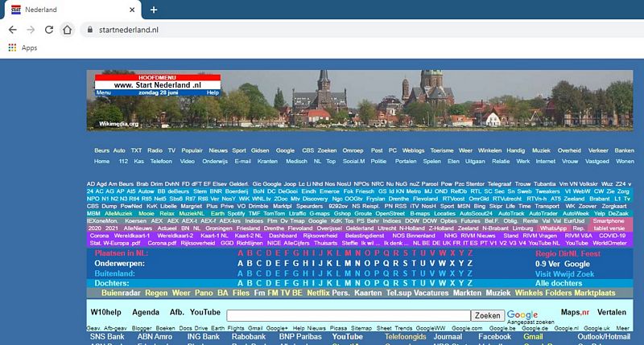This screenshot has height=345, width=644.
Task: Click the Telegraaf newspaper link
Action: pyautogui.click(x=499, y=184)
